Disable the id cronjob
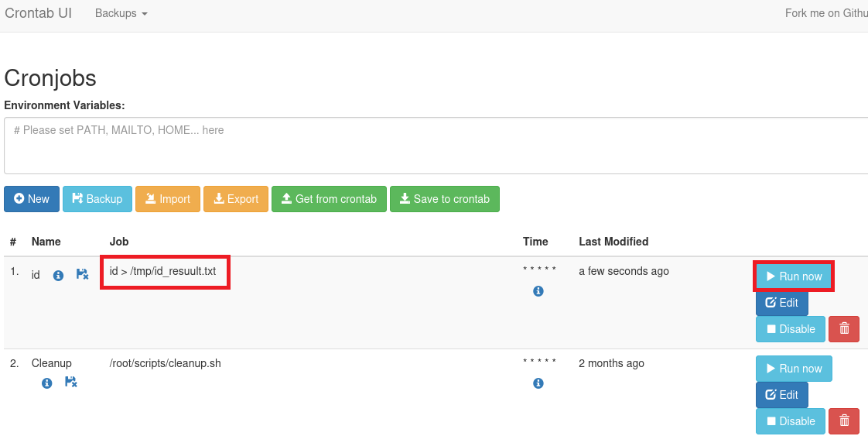The width and height of the screenshot is (868, 436). 790,329
